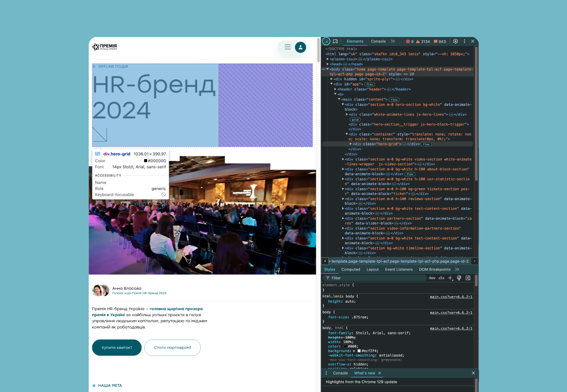Click the user profile avatar icon
The height and width of the screenshot is (392, 567).
pos(300,47)
